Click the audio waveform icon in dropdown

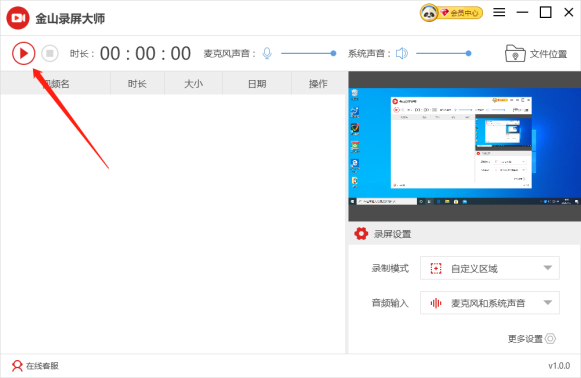[x=436, y=303]
